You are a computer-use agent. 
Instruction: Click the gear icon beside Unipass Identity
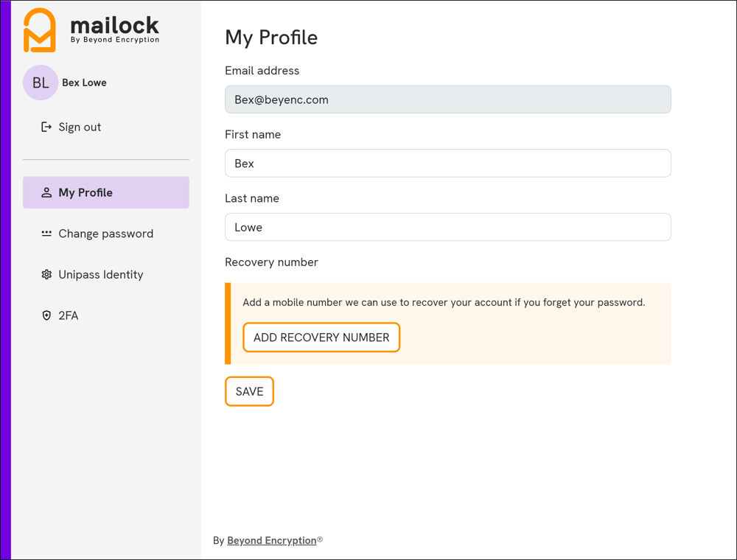[x=44, y=274]
